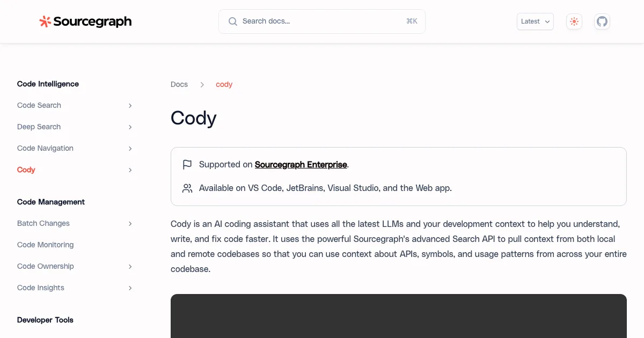Screen dimensions: 644x338
Task: Open the Latest version dropdown
Action: tap(535, 21)
